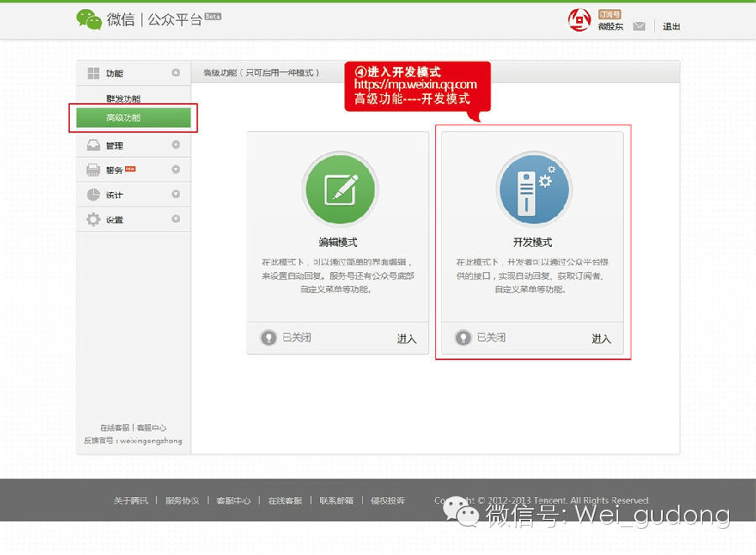
Task: Click the 反馈官号 weixingongzhong text
Action: 133,441
